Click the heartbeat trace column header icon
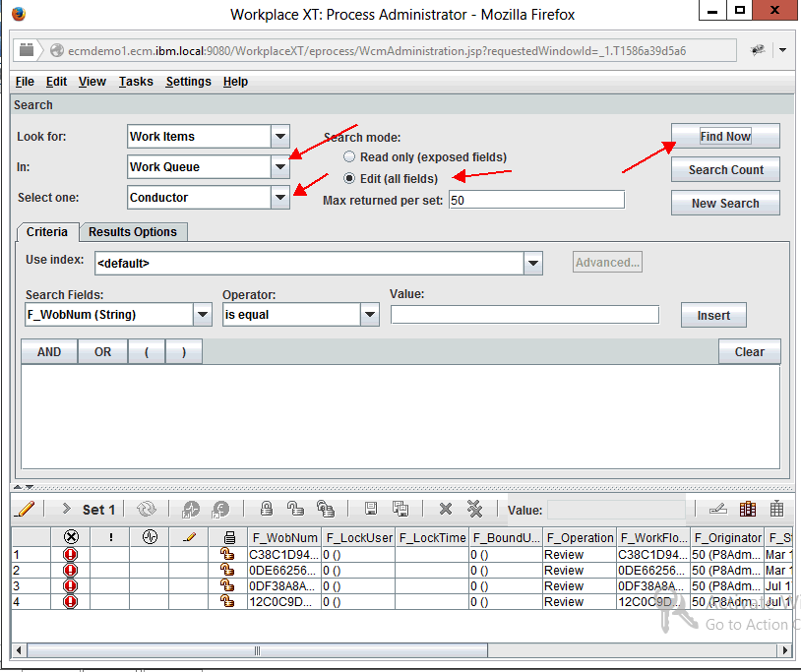801x672 pixels. pos(150,537)
